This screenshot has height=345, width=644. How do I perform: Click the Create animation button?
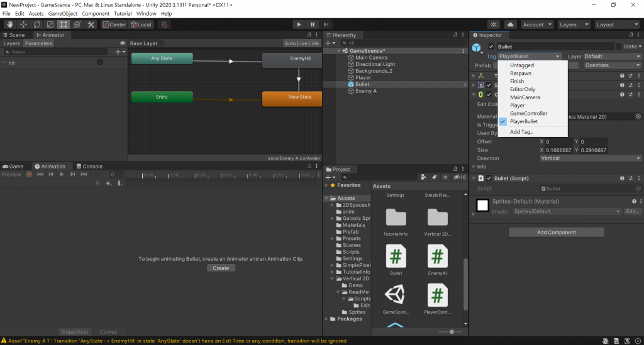221,268
